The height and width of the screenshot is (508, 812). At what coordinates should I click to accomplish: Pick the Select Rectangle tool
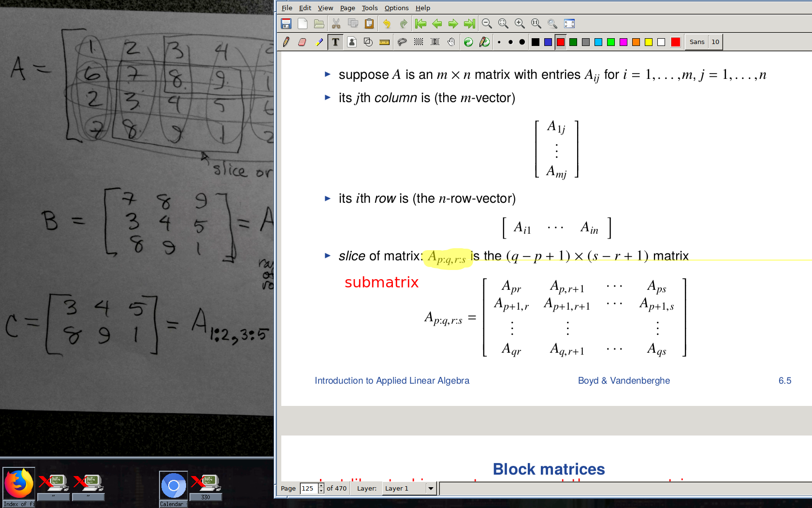[x=419, y=42]
